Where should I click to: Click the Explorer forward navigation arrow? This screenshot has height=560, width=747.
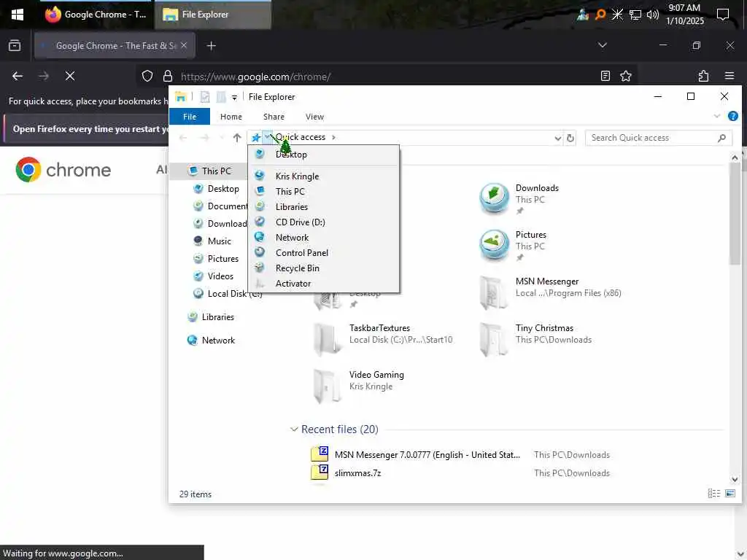pos(204,138)
